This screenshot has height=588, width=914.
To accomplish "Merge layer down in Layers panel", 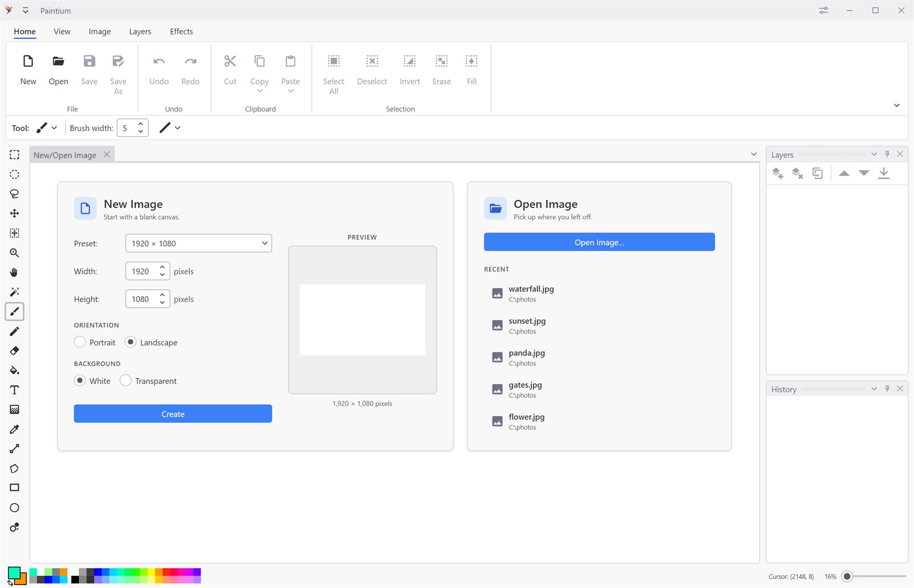I will pos(884,173).
